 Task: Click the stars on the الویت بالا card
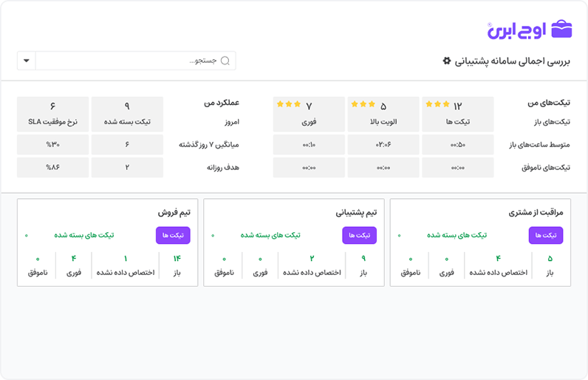pos(363,104)
